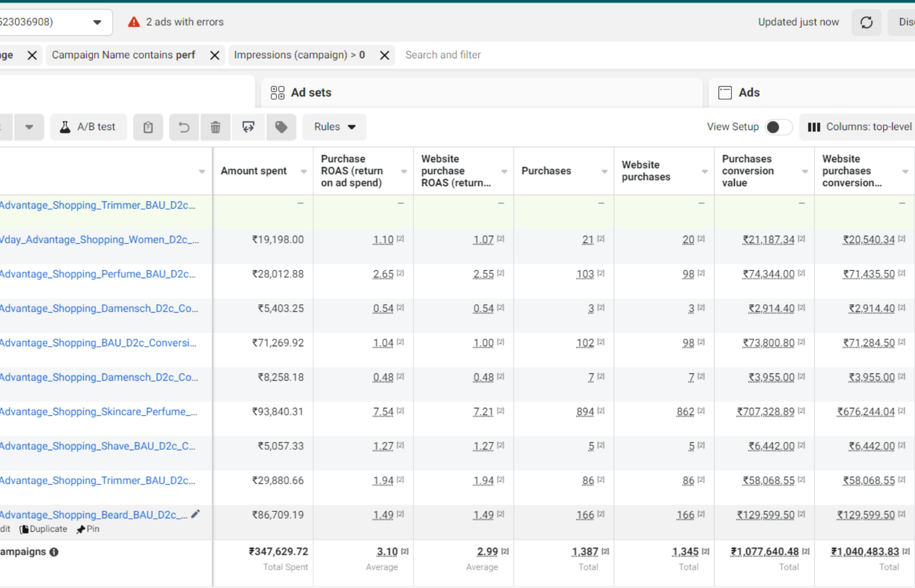Screen dimensions: 915x588
Task: Click the red ads error warning icon
Action: (x=134, y=22)
